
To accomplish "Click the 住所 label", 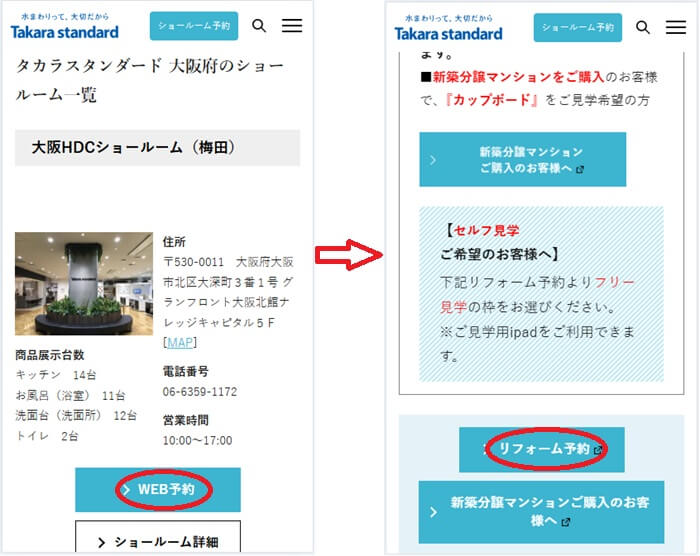I will click(174, 242).
